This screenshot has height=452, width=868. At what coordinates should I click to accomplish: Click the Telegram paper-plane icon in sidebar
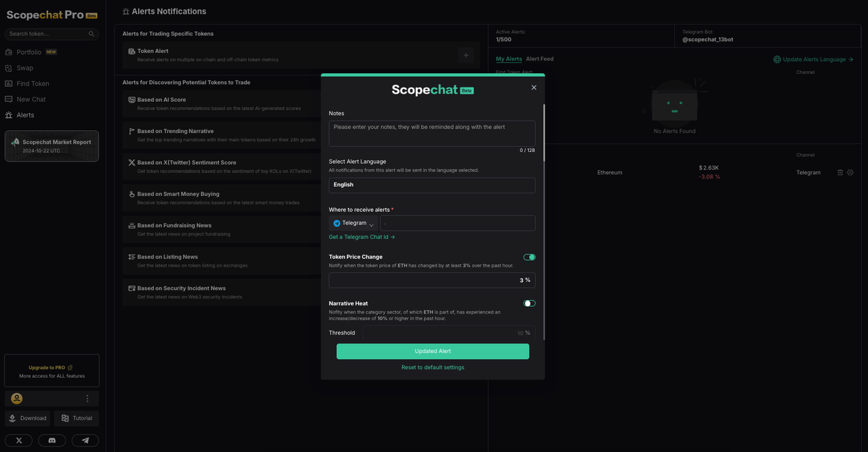pos(85,440)
